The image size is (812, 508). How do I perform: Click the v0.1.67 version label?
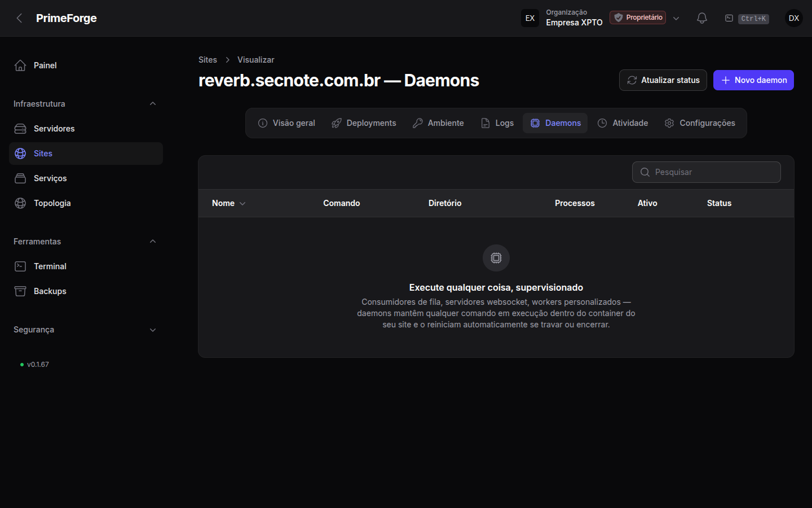pyautogui.click(x=38, y=365)
